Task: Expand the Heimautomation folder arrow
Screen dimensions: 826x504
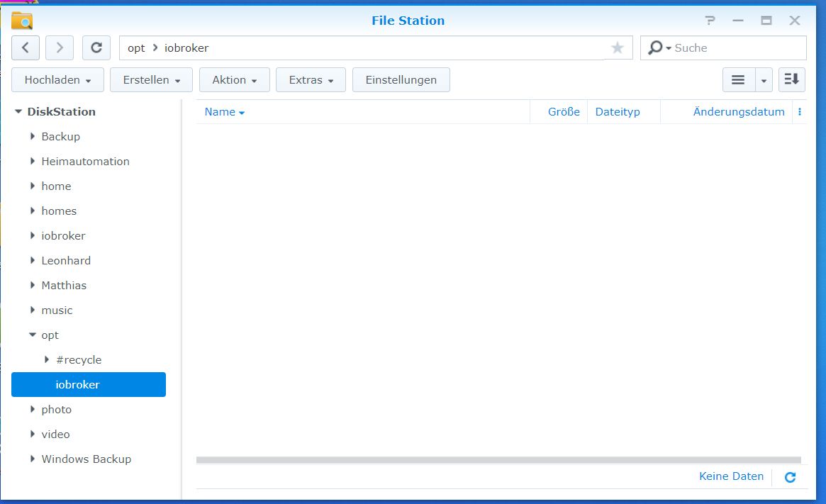Action: pos(33,161)
